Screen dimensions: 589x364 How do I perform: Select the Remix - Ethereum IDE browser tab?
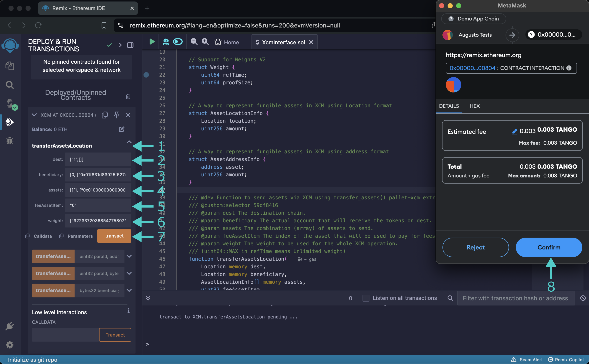[88, 8]
